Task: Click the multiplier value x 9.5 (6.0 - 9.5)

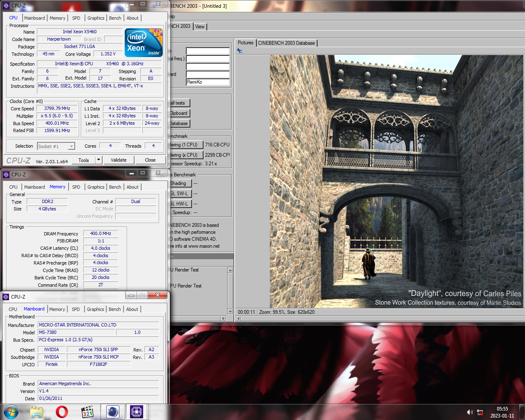Action: [57, 116]
